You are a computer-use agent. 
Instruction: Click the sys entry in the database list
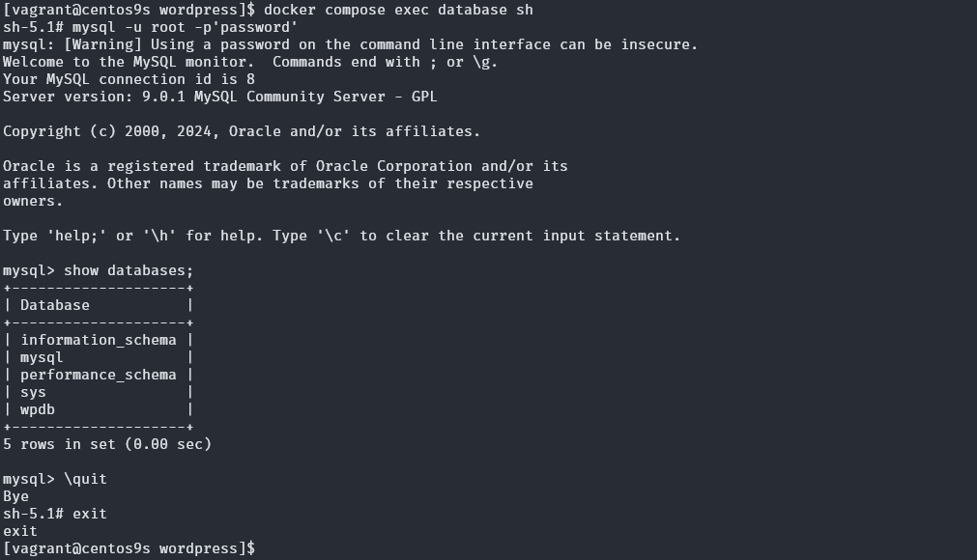point(33,392)
